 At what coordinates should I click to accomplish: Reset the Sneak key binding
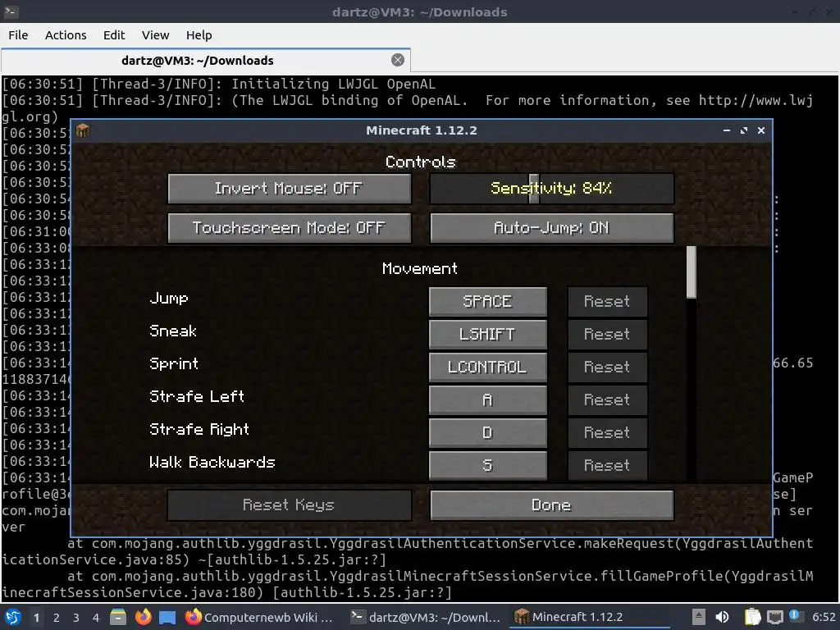pyautogui.click(x=608, y=335)
